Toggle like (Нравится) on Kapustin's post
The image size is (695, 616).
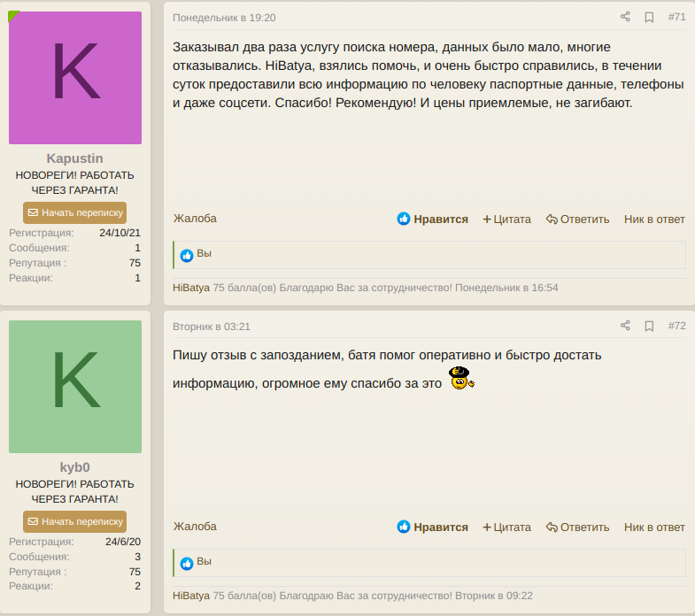point(433,219)
